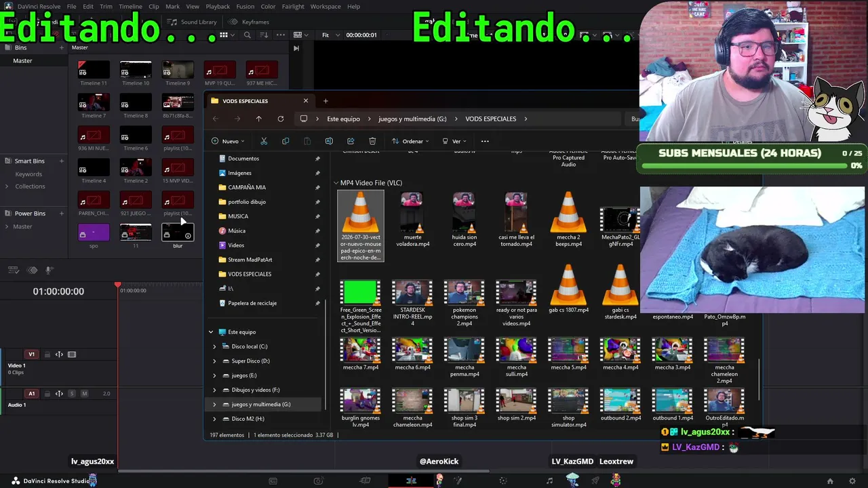This screenshot has width=868, height=488.
Task: Click the timeline playhead marker
Action: [x=117, y=285]
